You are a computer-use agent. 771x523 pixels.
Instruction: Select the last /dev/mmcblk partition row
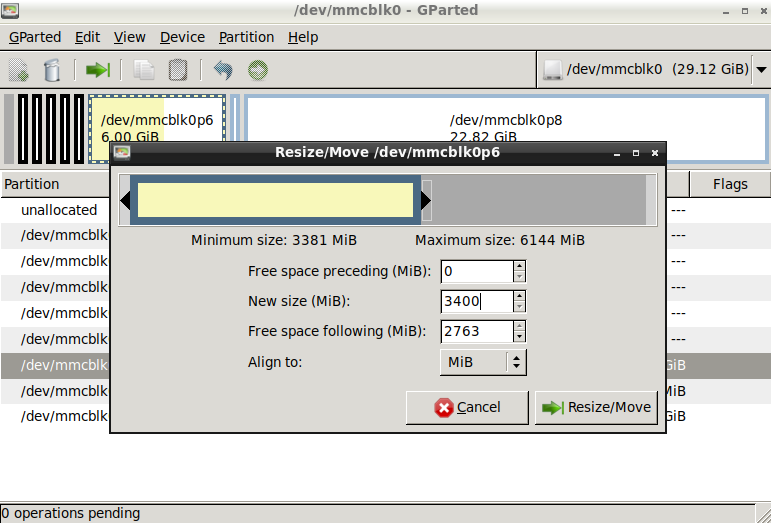55,416
